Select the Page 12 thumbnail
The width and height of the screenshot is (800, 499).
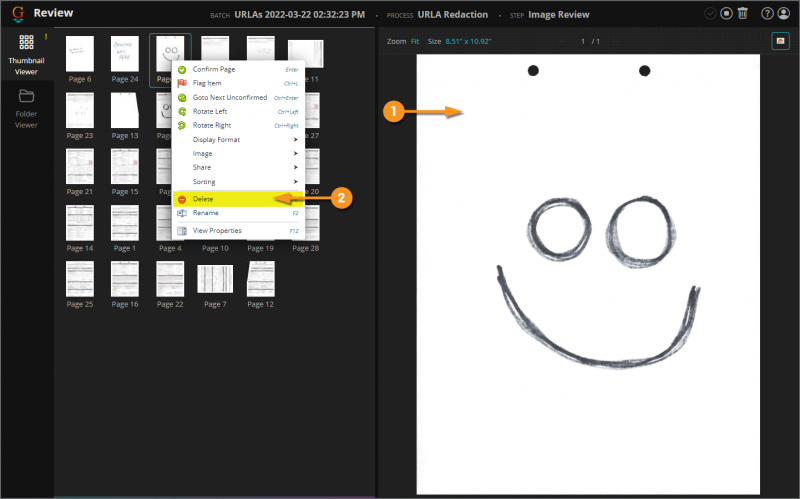click(x=261, y=279)
